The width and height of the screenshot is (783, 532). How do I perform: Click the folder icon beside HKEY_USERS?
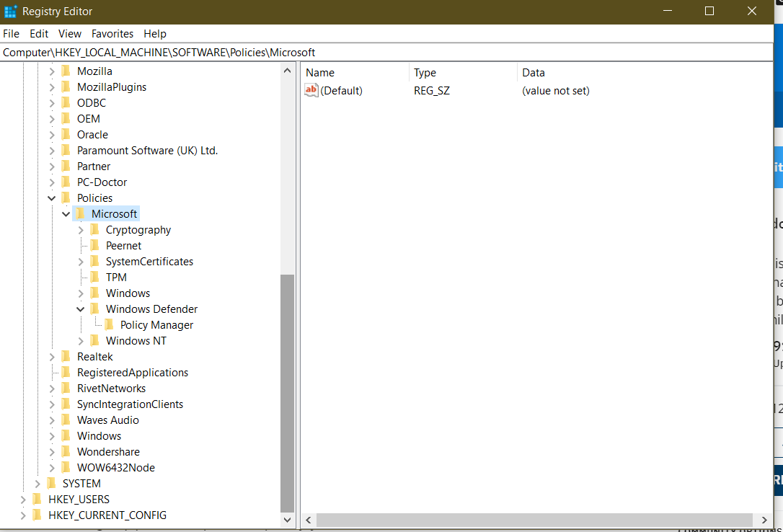(x=37, y=500)
